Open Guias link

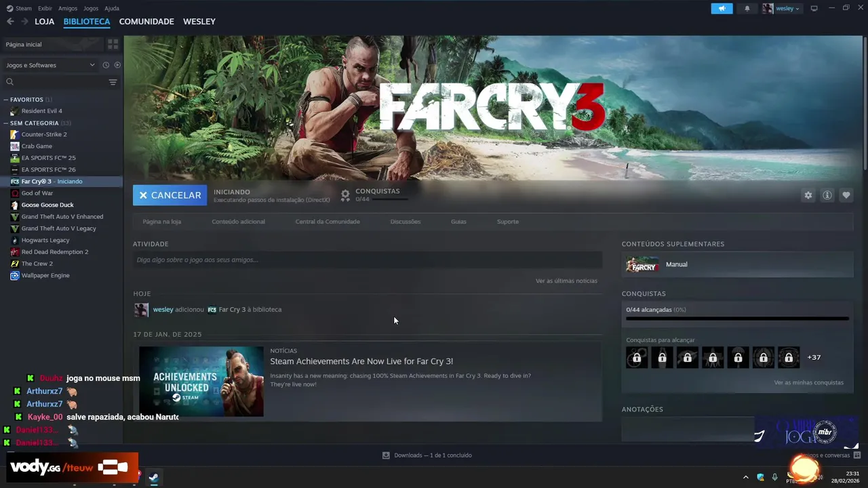(x=458, y=222)
